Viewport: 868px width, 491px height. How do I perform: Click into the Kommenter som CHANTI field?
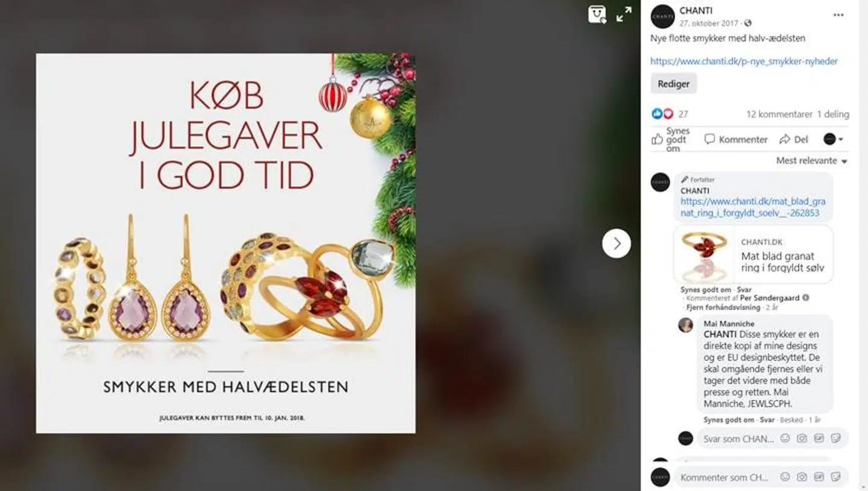pyautogui.click(x=725, y=477)
